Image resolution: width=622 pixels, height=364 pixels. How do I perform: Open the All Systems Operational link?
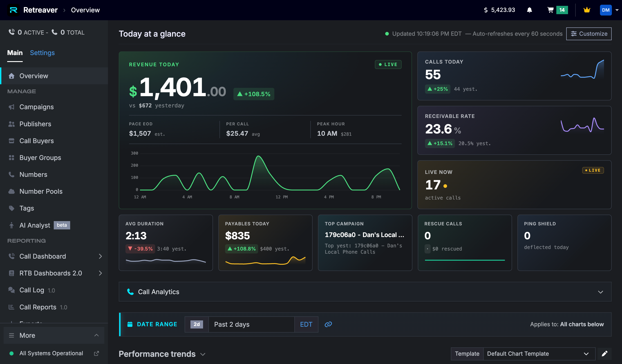click(51, 353)
